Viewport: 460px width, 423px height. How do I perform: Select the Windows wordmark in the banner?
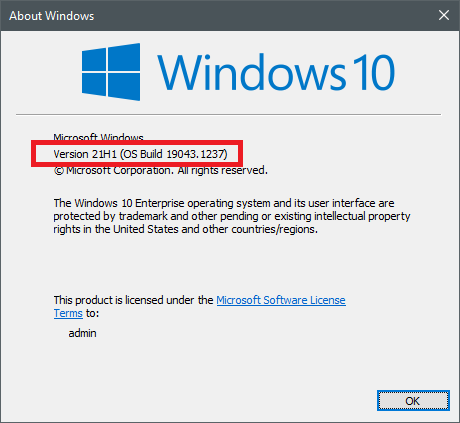point(252,72)
